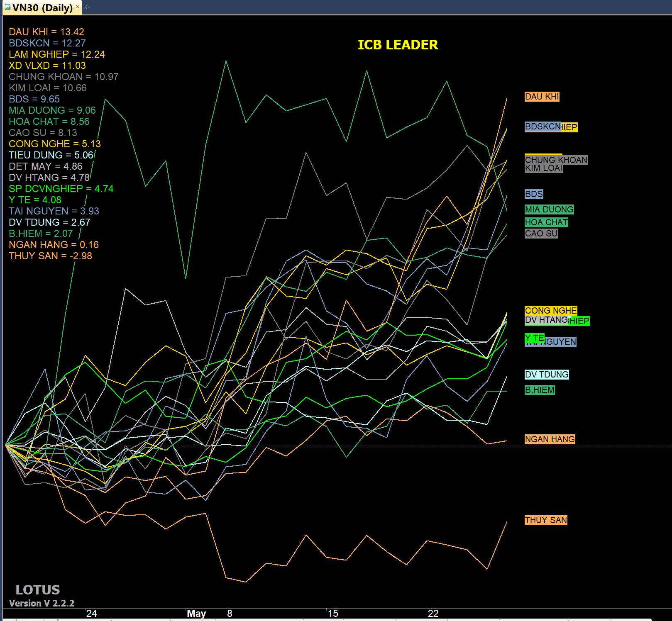Select the legend entry CAO SU = 8.13
Screen dimensions: 672x621
point(43,133)
